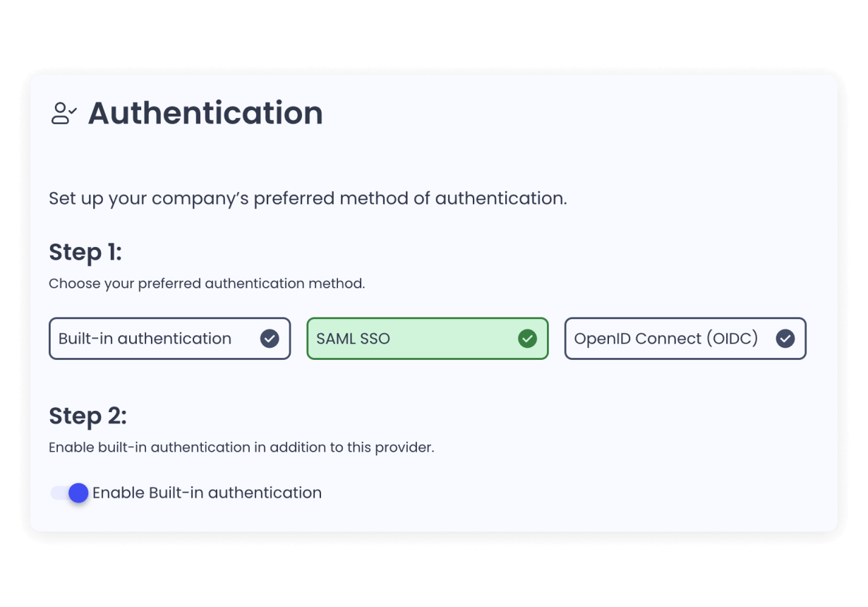Click the checkmark icon on OpenID Connect card
Viewport: 868px width, 607px height.
(785, 339)
